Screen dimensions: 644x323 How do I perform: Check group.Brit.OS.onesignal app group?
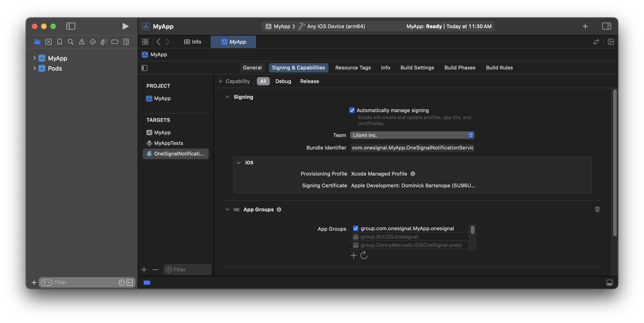point(355,237)
